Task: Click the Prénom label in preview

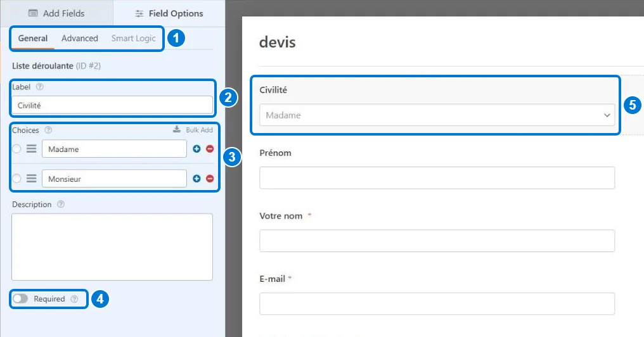Action: [275, 153]
